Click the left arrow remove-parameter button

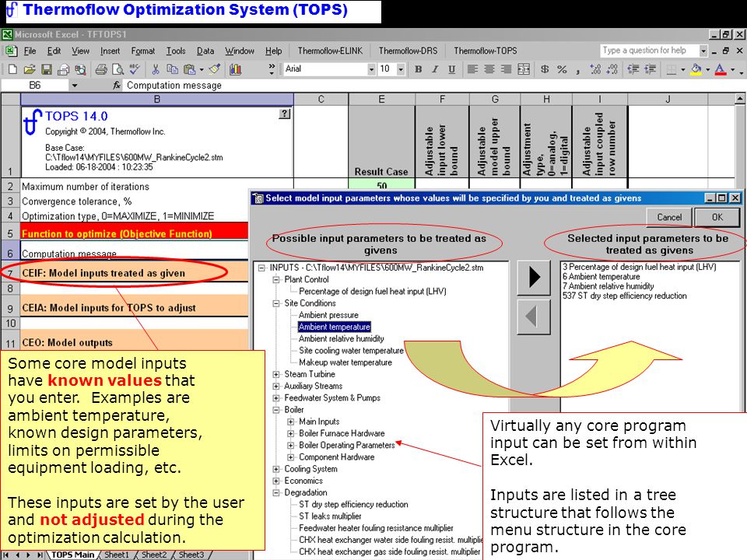click(534, 317)
